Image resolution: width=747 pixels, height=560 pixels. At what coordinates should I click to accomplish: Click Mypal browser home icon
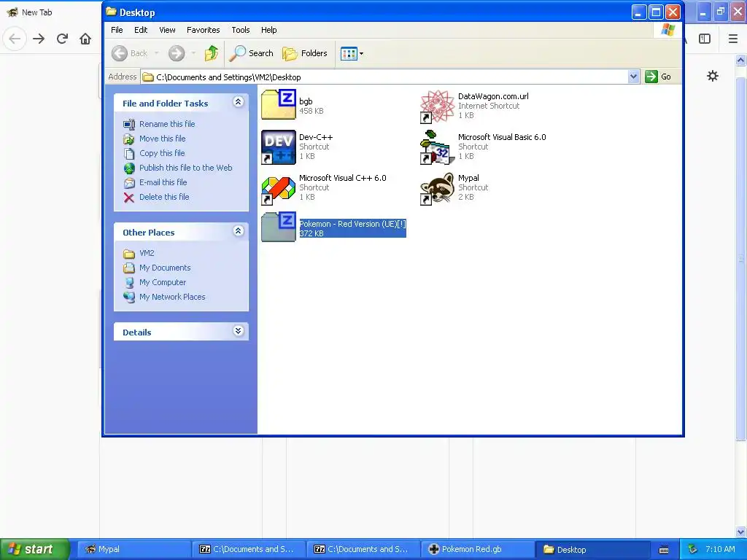(85, 39)
